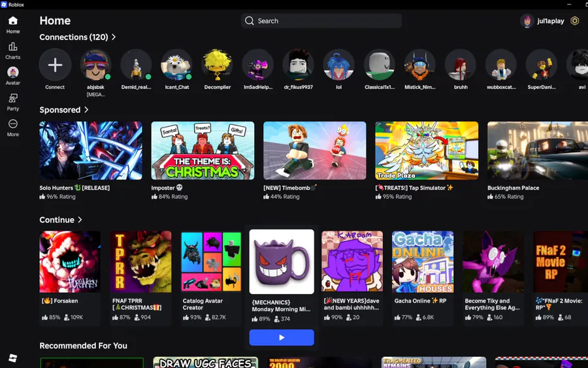
Task: Open the DRAW UGC FACES recommended thumbnail
Action: [x=206, y=362]
